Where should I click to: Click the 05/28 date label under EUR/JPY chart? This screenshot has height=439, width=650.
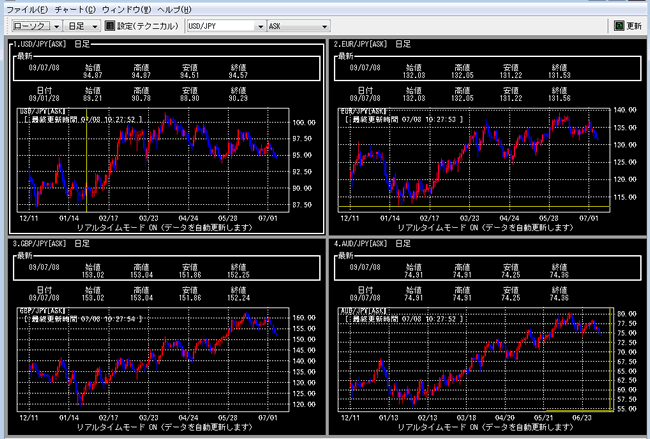click(x=548, y=218)
